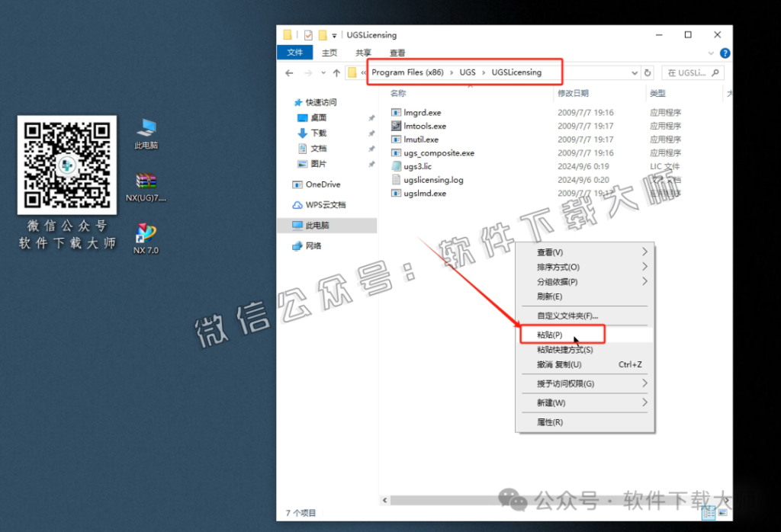Screen dimensions: 781x532
Task: Expand the 排序方式 submenu
Action: (x=556, y=267)
